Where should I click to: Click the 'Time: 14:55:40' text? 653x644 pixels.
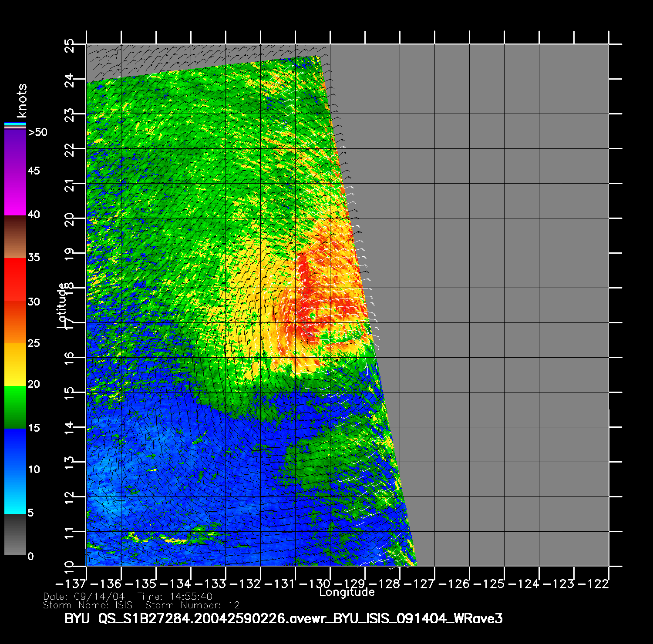(175, 597)
